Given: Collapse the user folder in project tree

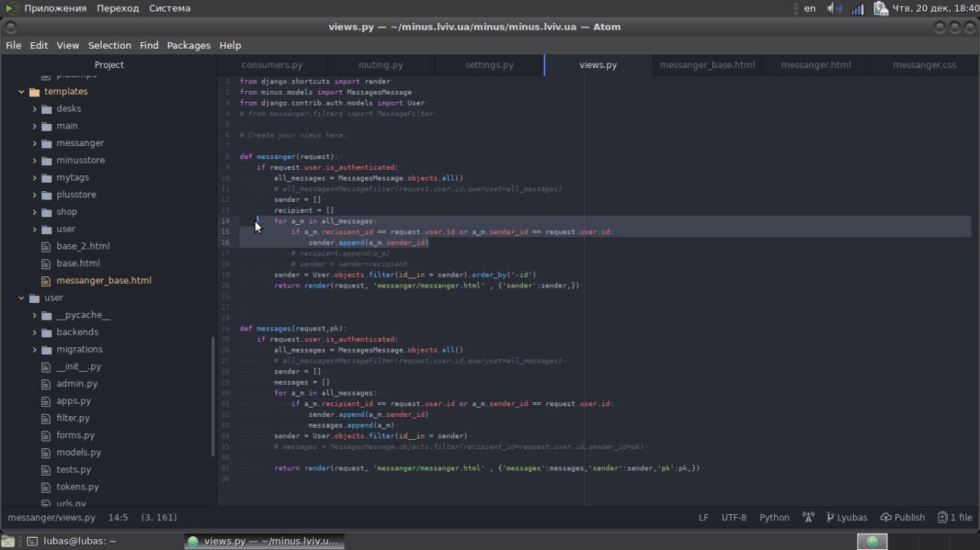Looking at the screenshot, I should [x=21, y=298].
